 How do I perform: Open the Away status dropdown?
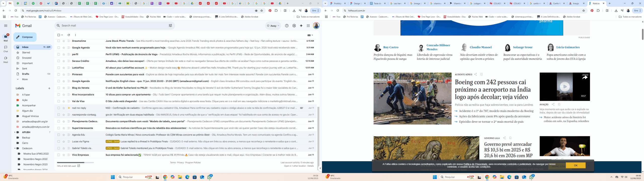pyautogui.click(x=273, y=26)
